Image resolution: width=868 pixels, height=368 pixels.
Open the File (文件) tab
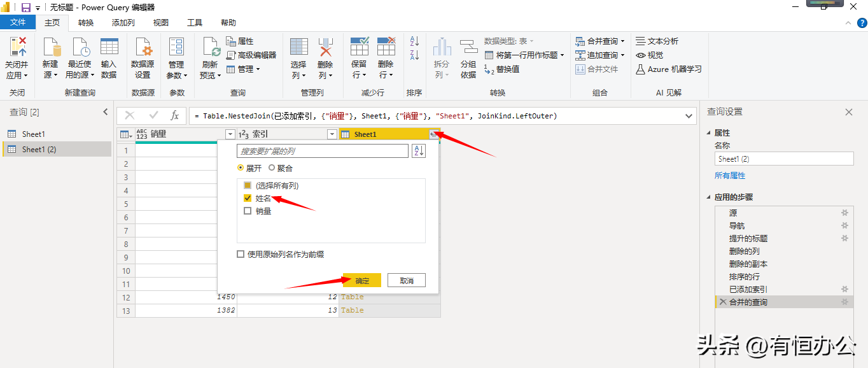click(18, 23)
